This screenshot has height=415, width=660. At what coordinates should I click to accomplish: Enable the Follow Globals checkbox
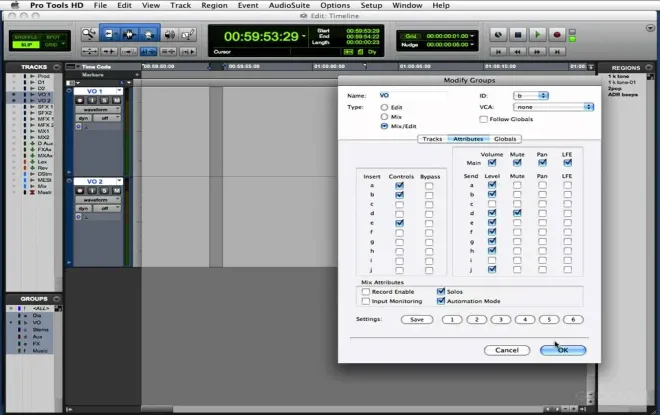(x=483, y=119)
